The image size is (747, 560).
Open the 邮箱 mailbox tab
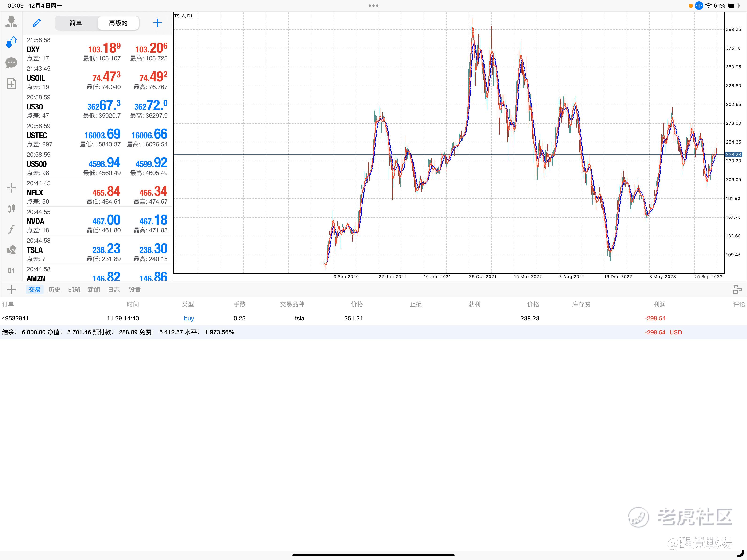coord(74,290)
